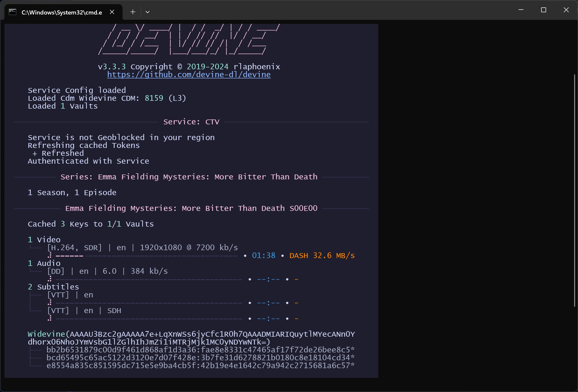Minimize the terminal window
The height and width of the screenshot is (392, 578).
coord(521,10)
